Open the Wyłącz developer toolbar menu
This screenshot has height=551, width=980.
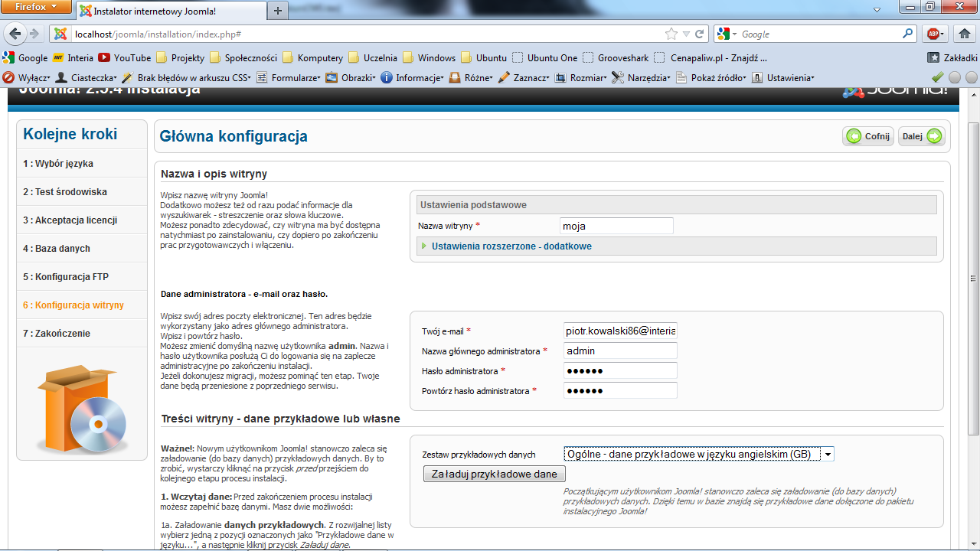point(27,77)
